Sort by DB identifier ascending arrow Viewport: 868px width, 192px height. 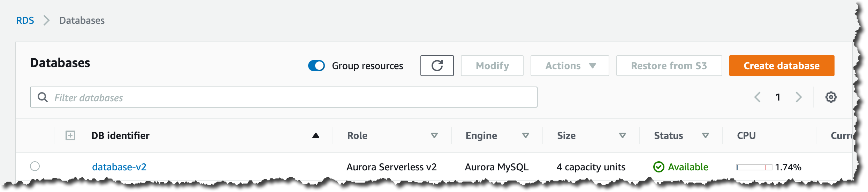(x=316, y=135)
